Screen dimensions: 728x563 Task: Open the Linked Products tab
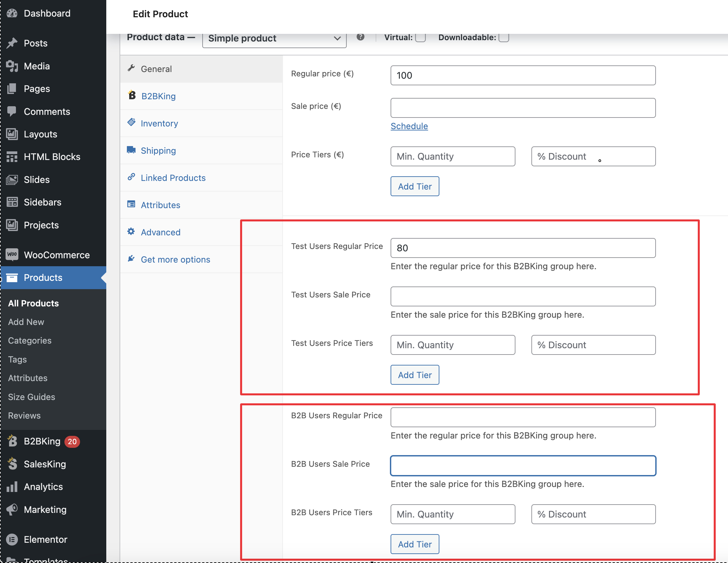tap(201, 178)
